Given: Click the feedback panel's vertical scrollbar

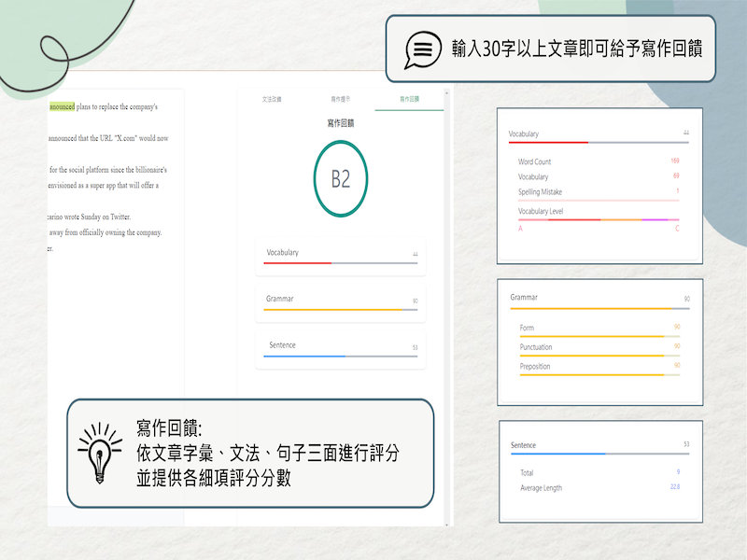Looking at the screenshot, I should [447, 280].
